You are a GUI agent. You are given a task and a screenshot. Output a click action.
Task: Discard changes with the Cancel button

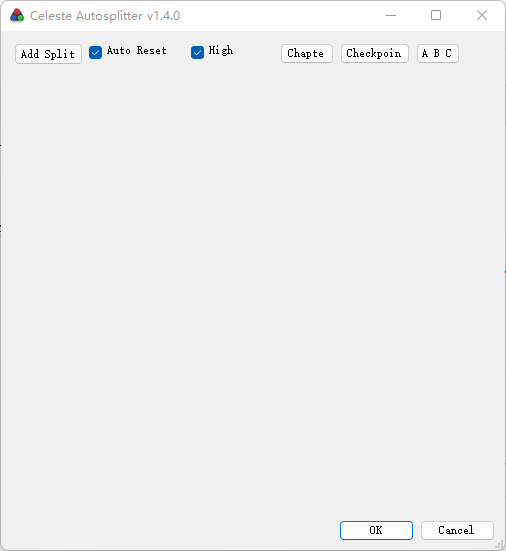[x=457, y=530]
